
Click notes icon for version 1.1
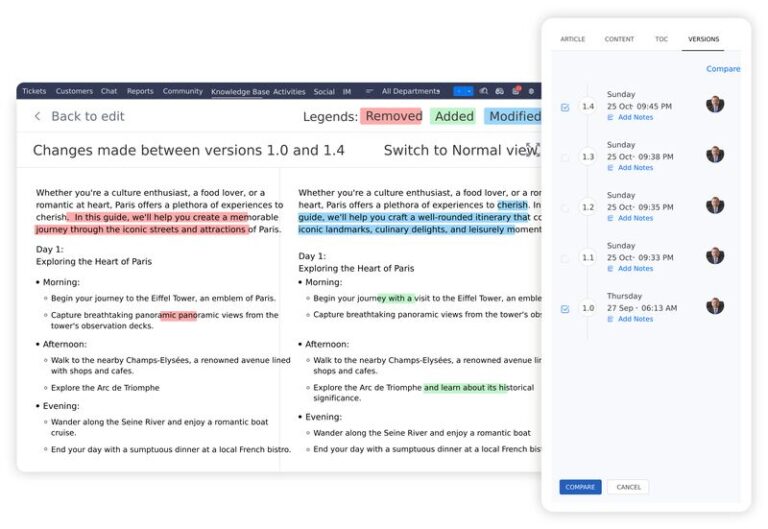pos(610,269)
